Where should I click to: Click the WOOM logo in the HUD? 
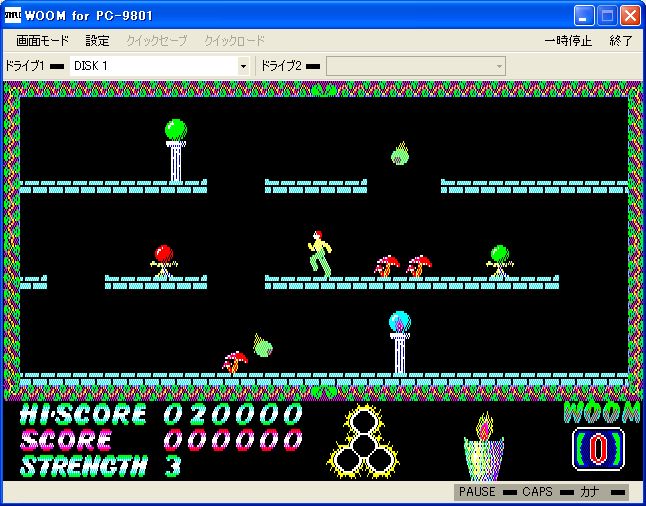tap(601, 412)
